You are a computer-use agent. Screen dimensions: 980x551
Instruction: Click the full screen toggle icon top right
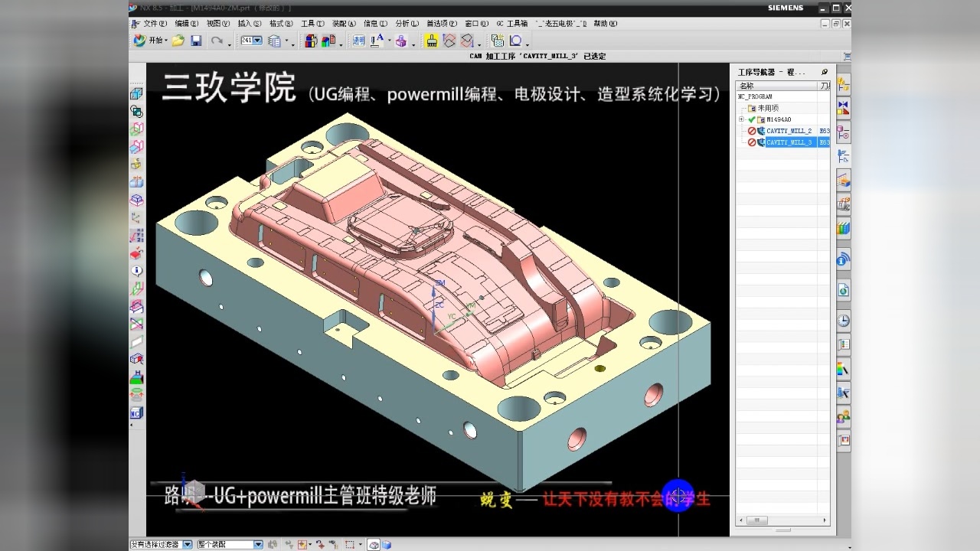(x=846, y=57)
